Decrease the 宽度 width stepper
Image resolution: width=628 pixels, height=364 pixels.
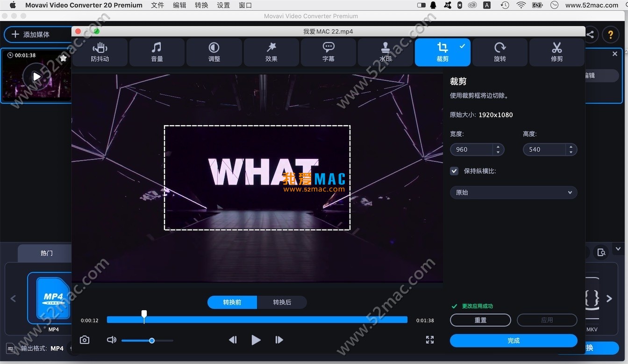[x=498, y=152]
